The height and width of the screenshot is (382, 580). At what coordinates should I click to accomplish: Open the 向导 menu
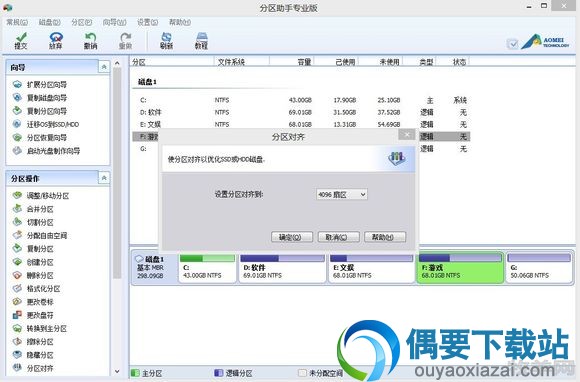[115, 23]
